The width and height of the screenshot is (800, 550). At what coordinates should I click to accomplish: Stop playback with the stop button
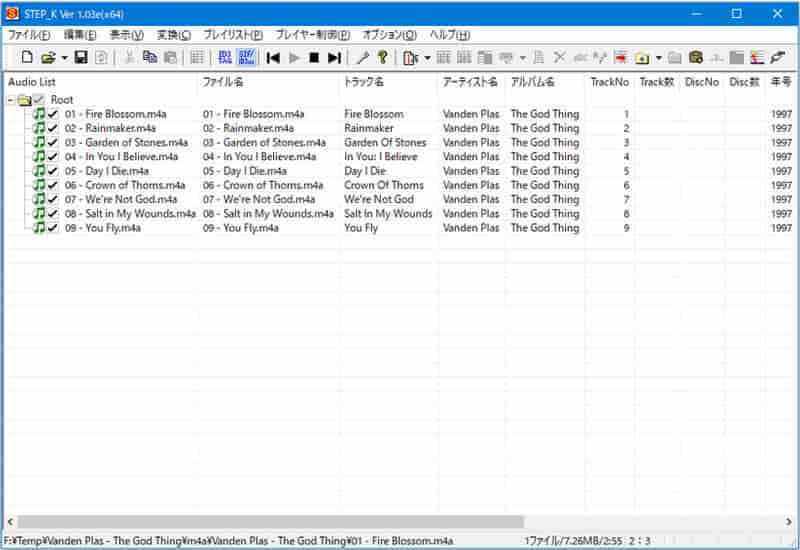[x=314, y=58]
